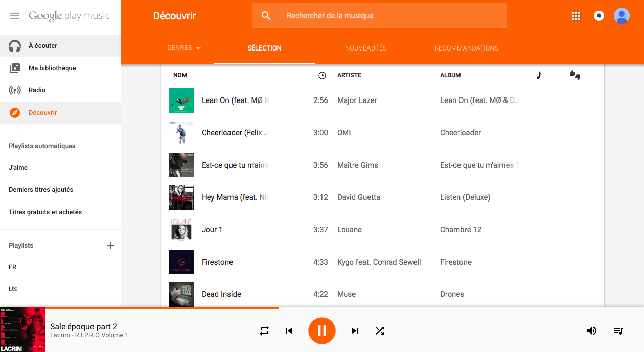Viewport: 644px width, 352px height.
Task: Open the Google apps grid
Action: pos(576,16)
